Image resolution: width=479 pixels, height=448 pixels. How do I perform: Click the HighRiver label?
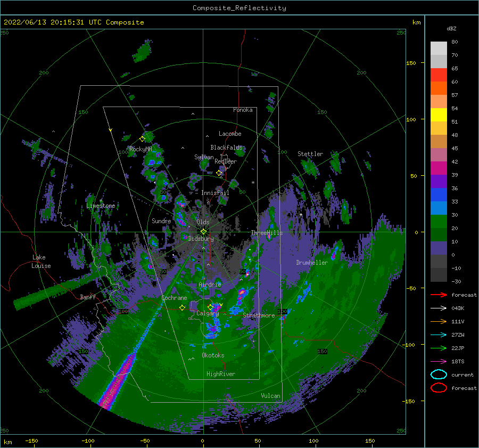coord(221,374)
